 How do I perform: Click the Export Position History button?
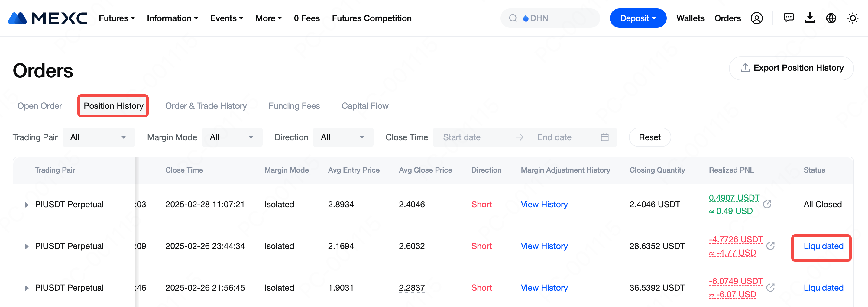pyautogui.click(x=791, y=68)
